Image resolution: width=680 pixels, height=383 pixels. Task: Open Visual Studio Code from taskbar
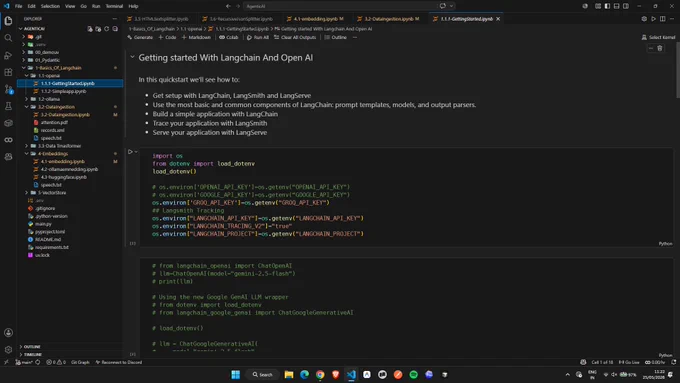point(351,374)
